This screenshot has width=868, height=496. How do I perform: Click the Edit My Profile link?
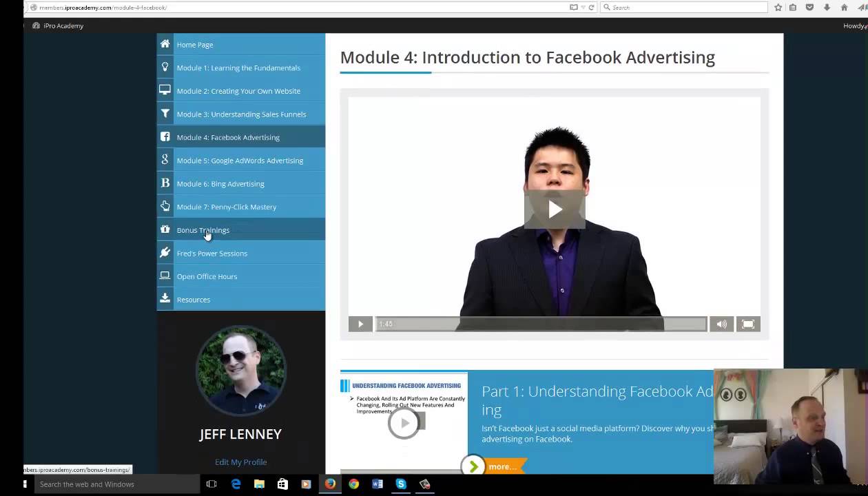pyautogui.click(x=240, y=462)
